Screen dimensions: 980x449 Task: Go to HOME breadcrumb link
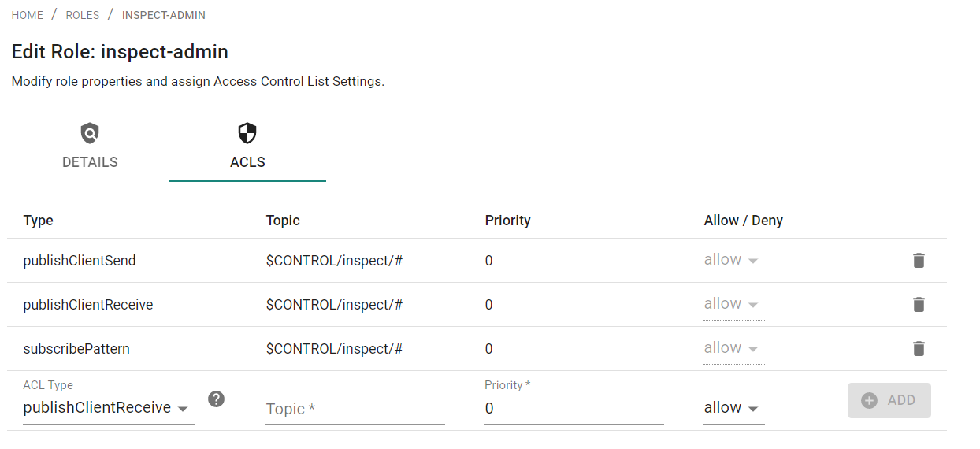tap(28, 15)
